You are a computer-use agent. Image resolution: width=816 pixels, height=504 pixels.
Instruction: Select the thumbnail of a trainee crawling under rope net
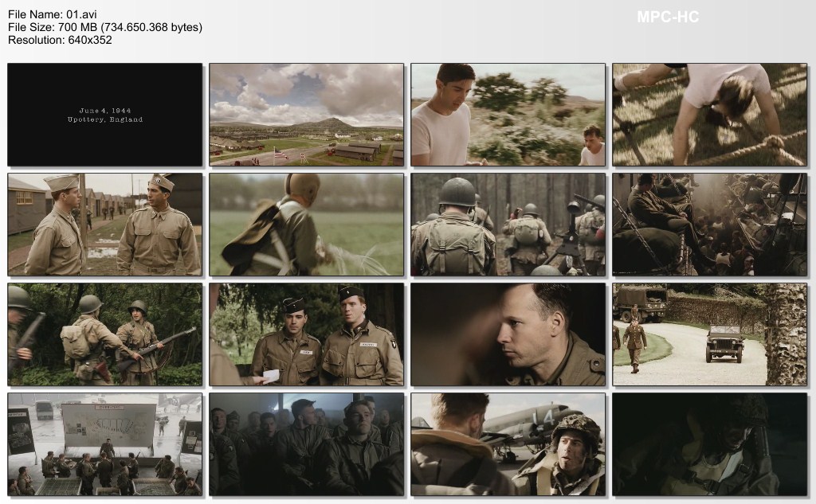(710, 115)
